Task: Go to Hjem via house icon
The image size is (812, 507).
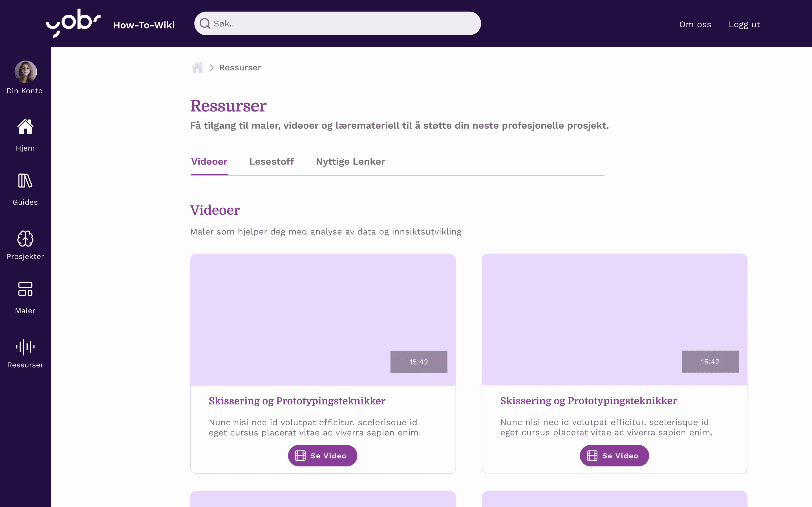Action: 25,127
